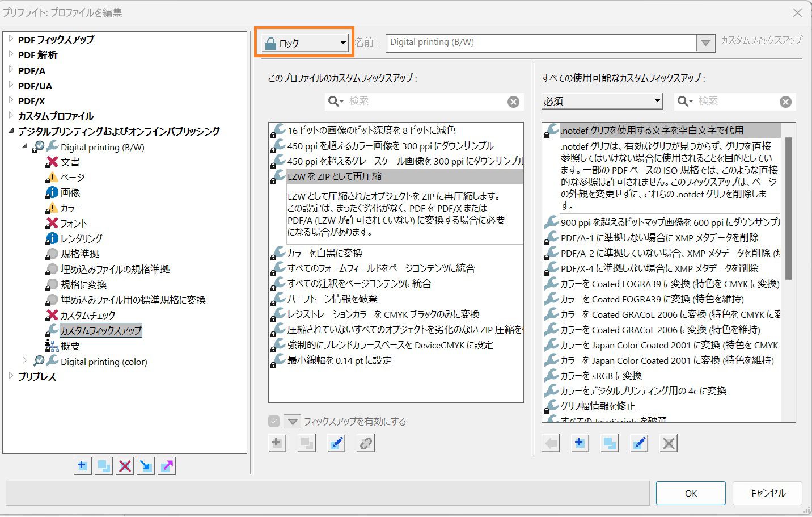Delete the profile using the red X icon
812x517 pixels.
pyautogui.click(x=124, y=465)
